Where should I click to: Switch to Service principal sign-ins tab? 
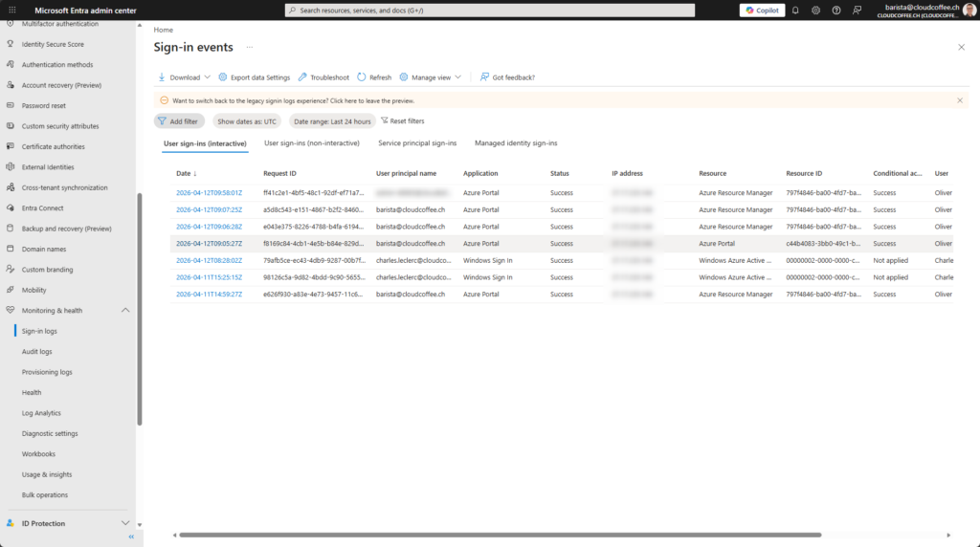pos(417,143)
